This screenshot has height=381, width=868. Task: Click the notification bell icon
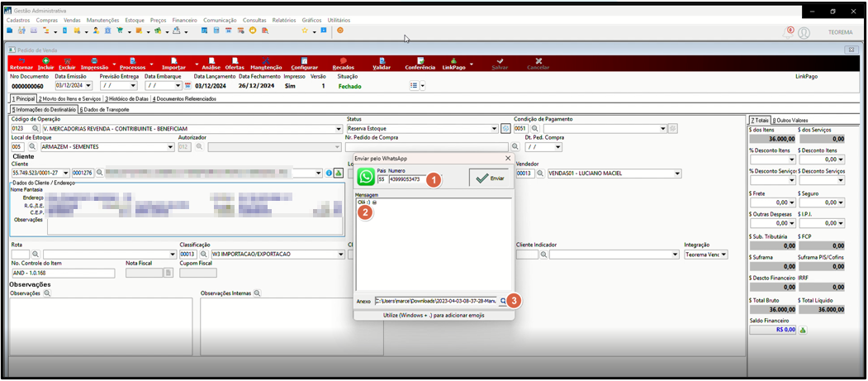point(788,33)
